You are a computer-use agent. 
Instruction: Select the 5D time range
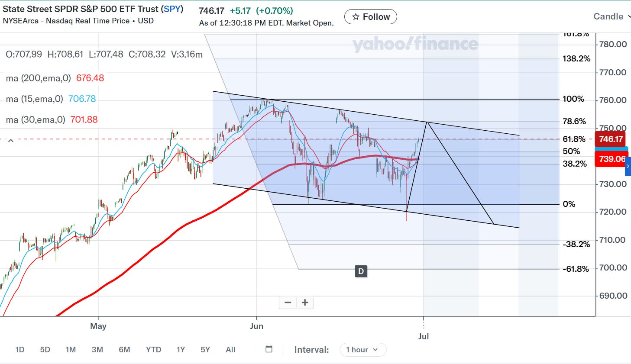[45, 350]
